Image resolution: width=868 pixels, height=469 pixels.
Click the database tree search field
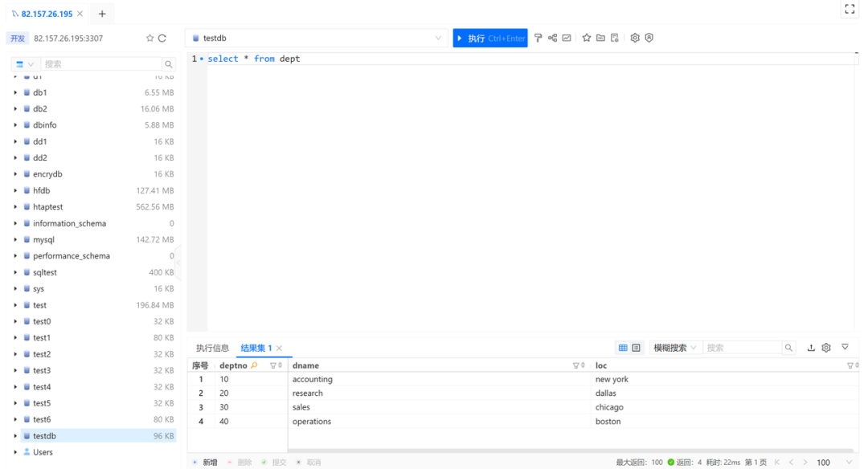click(100, 64)
